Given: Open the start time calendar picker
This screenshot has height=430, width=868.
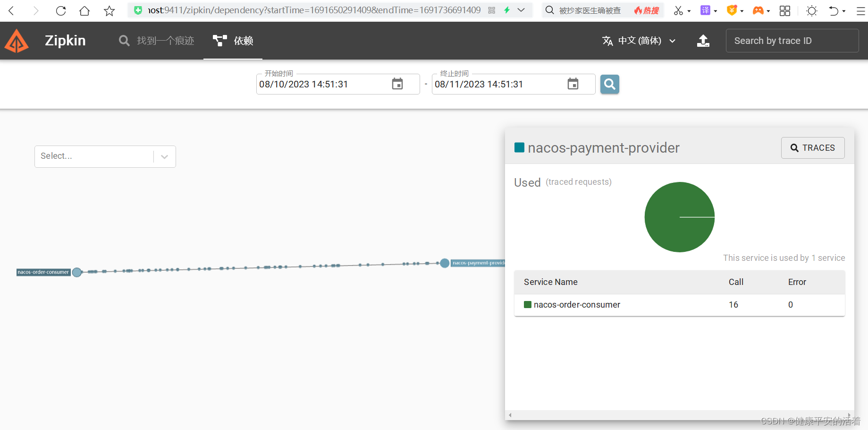Looking at the screenshot, I should tap(397, 84).
